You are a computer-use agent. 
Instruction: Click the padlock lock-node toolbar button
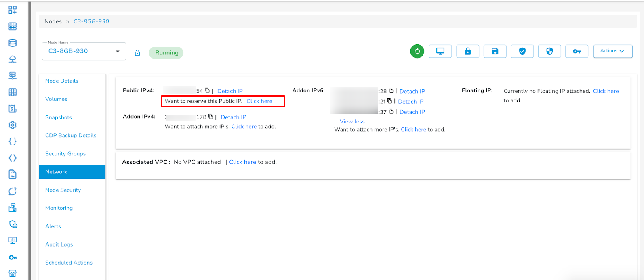point(467,51)
